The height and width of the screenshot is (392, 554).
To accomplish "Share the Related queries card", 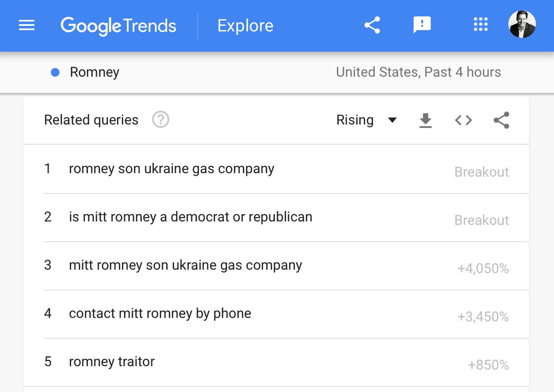I will [x=501, y=120].
